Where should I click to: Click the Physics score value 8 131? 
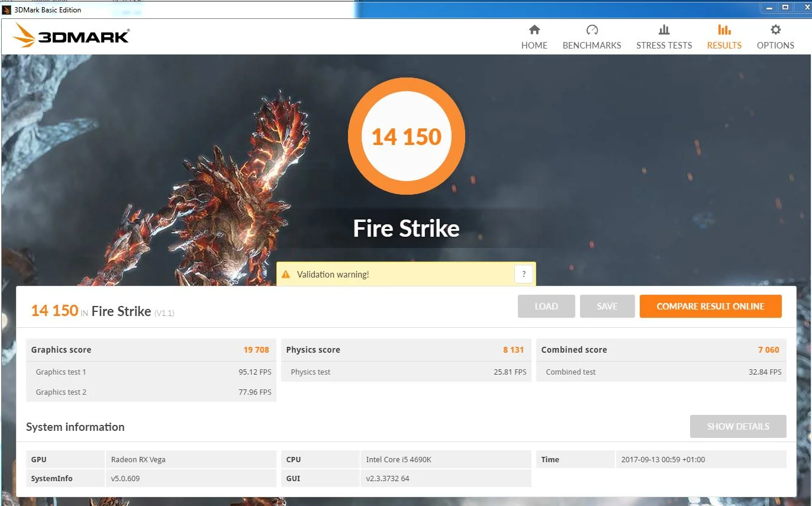click(514, 350)
